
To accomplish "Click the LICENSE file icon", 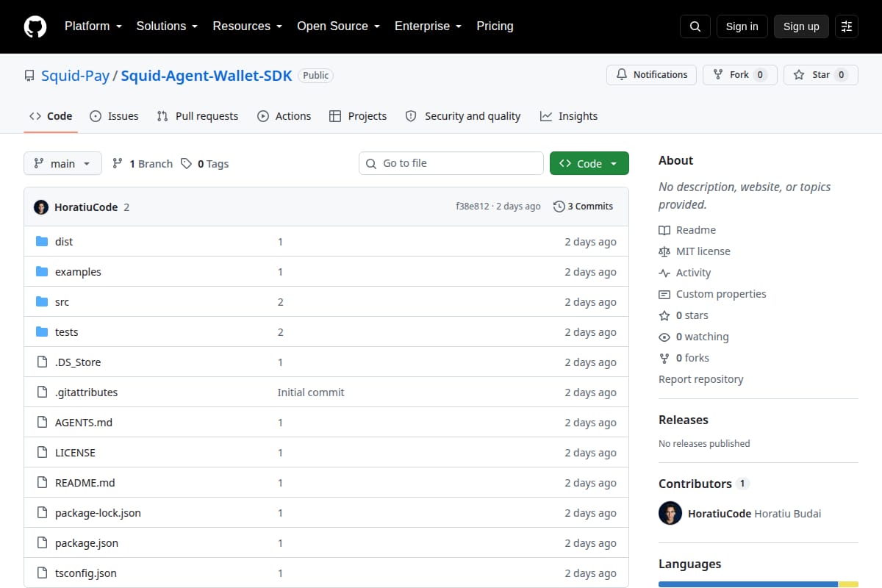I will [x=42, y=453].
